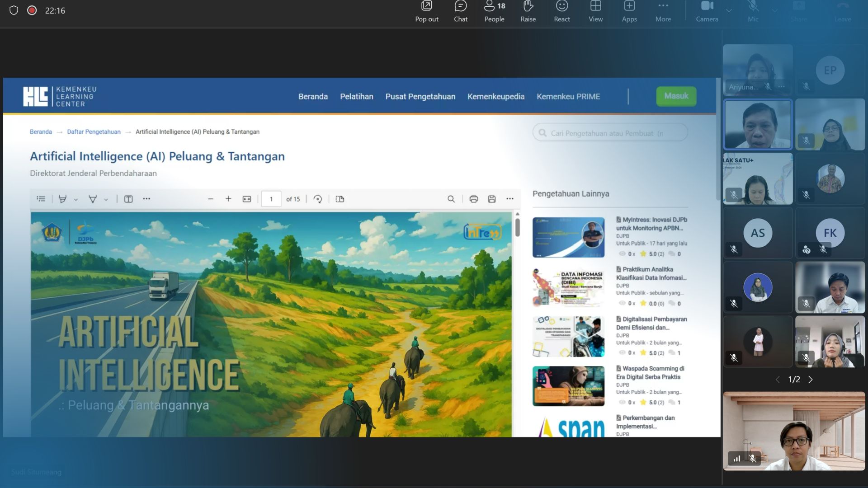Image resolution: width=868 pixels, height=488 pixels.
Task: Expand the Camera options dropdown arrow
Action: point(729,10)
